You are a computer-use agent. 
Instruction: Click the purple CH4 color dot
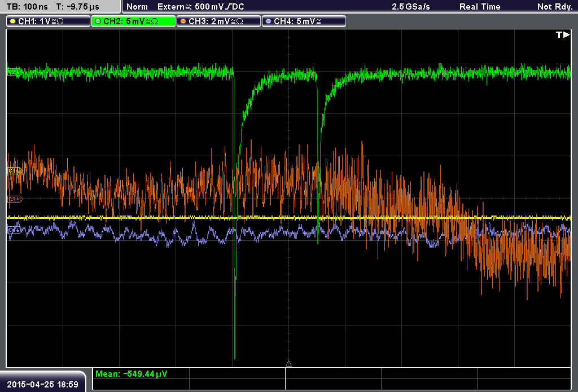coord(268,21)
